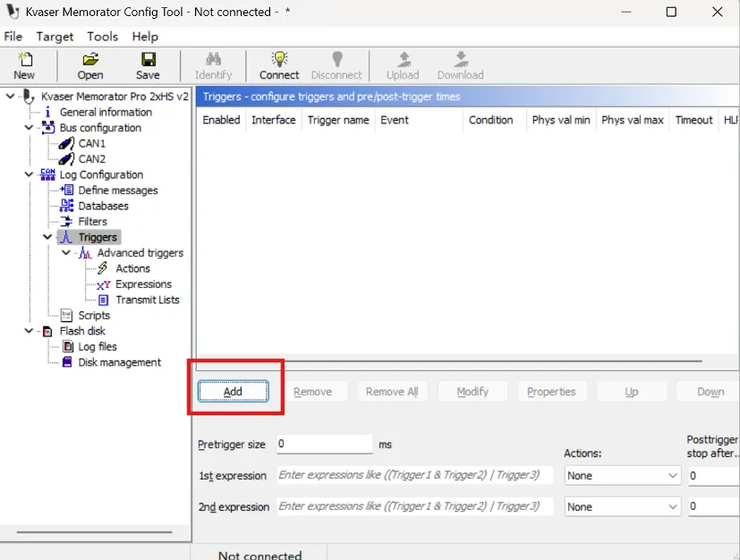The width and height of the screenshot is (740, 560).
Task: Open the Target menu
Action: (55, 37)
